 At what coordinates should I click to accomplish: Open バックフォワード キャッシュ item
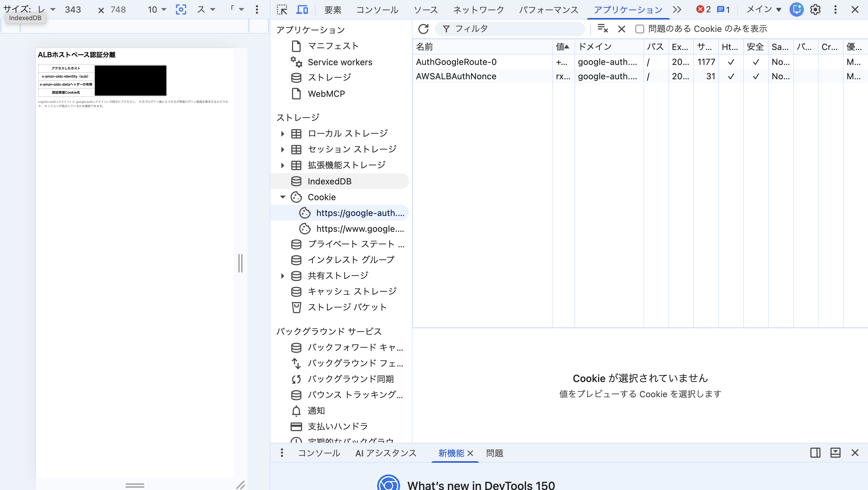pyautogui.click(x=340, y=348)
